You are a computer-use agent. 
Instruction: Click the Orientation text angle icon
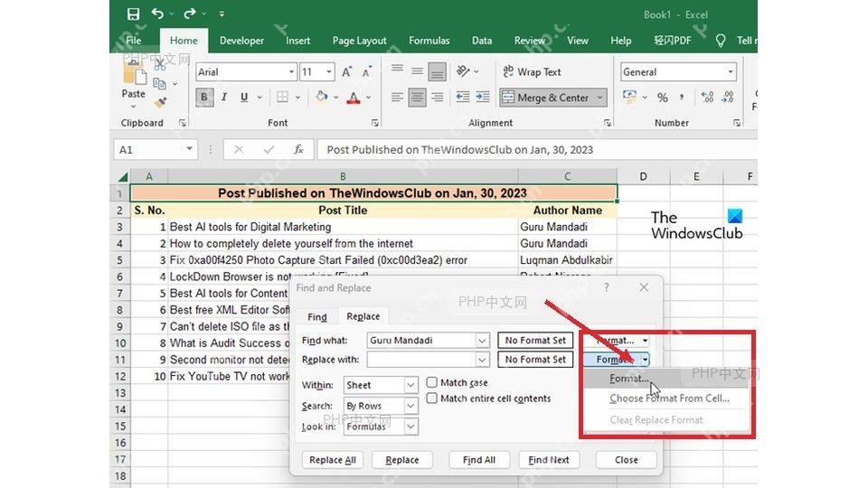tap(463, 70)
